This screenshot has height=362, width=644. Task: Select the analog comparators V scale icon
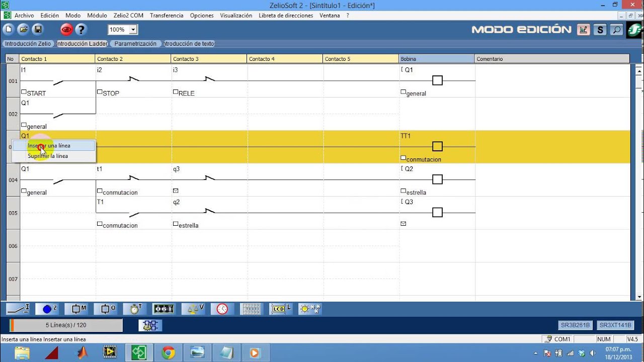pyautogui.click(x=193, y=309)
